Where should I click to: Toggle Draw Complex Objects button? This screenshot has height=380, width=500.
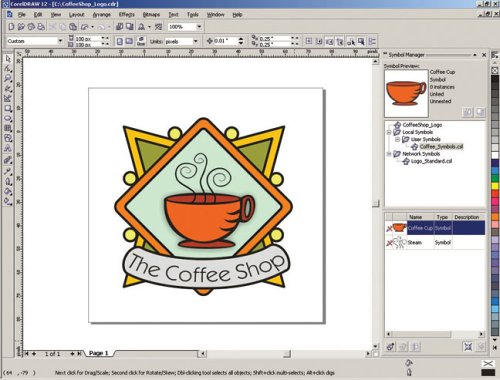click(350, 41)
